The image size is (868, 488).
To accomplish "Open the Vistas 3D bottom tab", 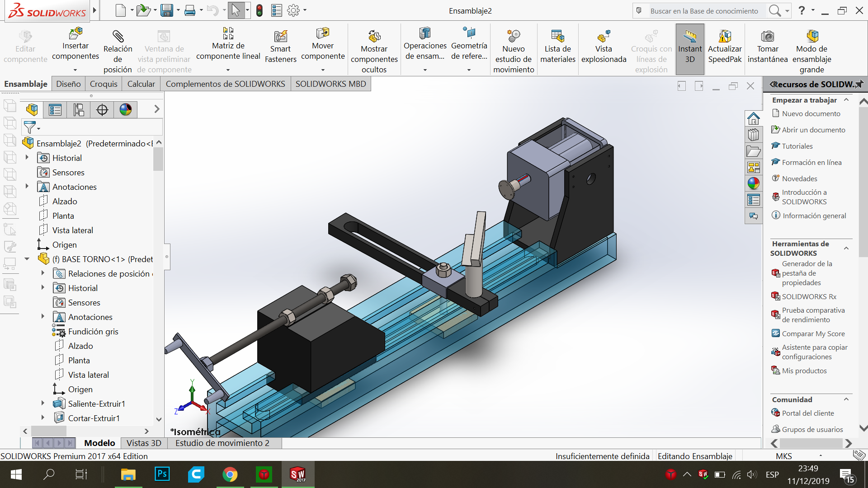I will [x=144, y=443].
